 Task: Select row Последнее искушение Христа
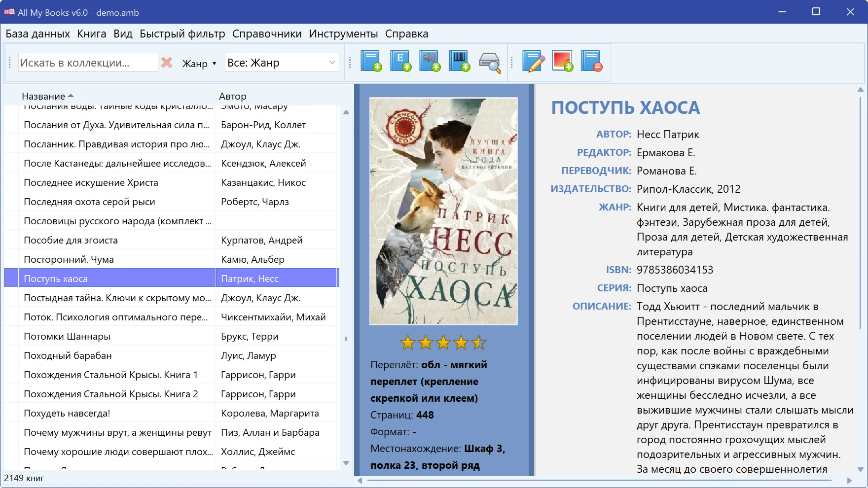(x=171, y=182)
